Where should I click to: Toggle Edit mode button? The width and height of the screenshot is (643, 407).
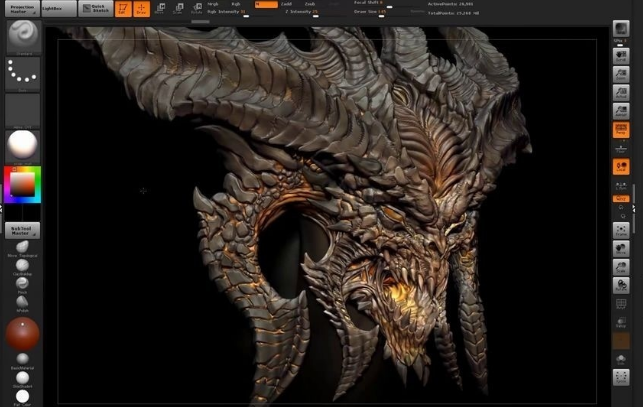pos(123,9)
